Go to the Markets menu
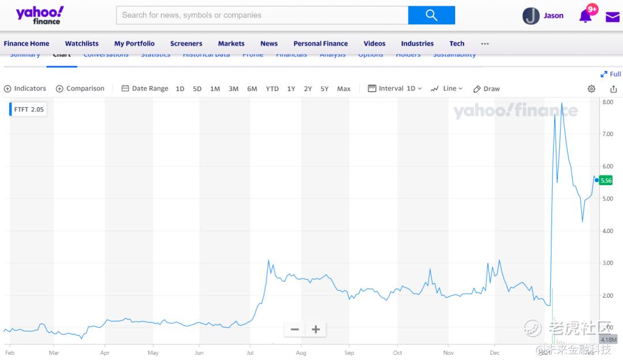Image resolution: width=623 pixels, height=364 pixels. tap(231, 43)
